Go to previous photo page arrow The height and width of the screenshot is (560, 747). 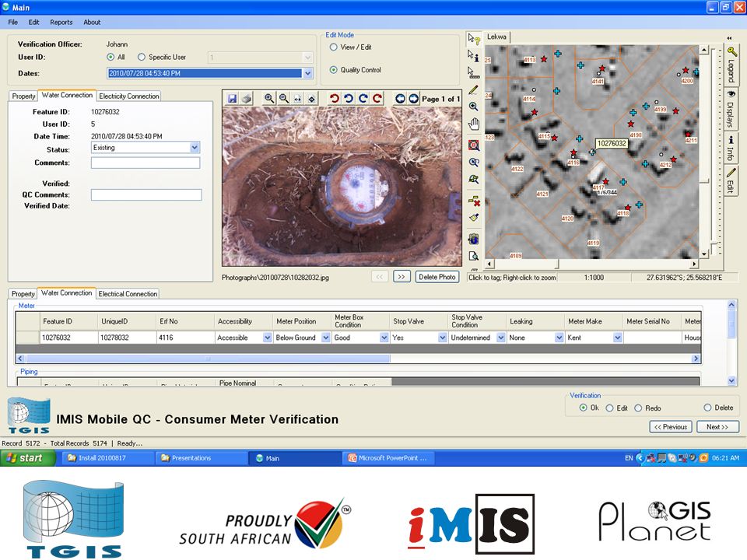pos(400,99)
